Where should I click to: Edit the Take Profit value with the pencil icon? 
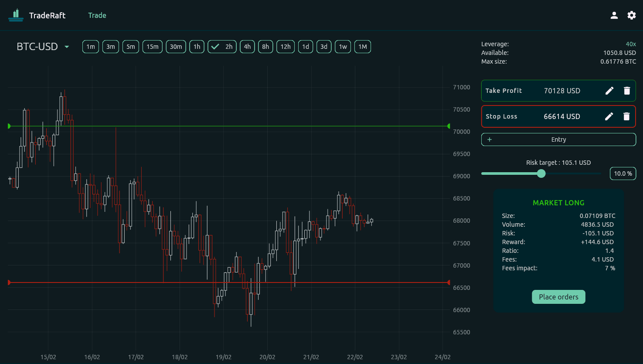point(609,91)
